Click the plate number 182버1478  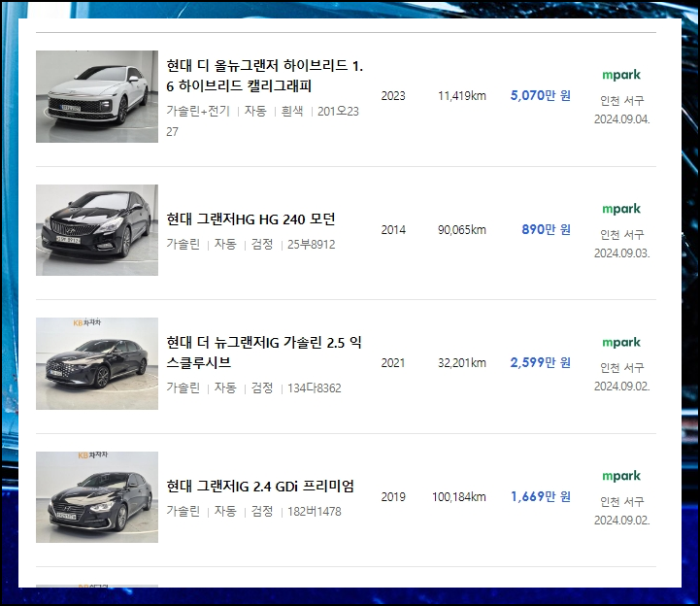pos(315,512)
